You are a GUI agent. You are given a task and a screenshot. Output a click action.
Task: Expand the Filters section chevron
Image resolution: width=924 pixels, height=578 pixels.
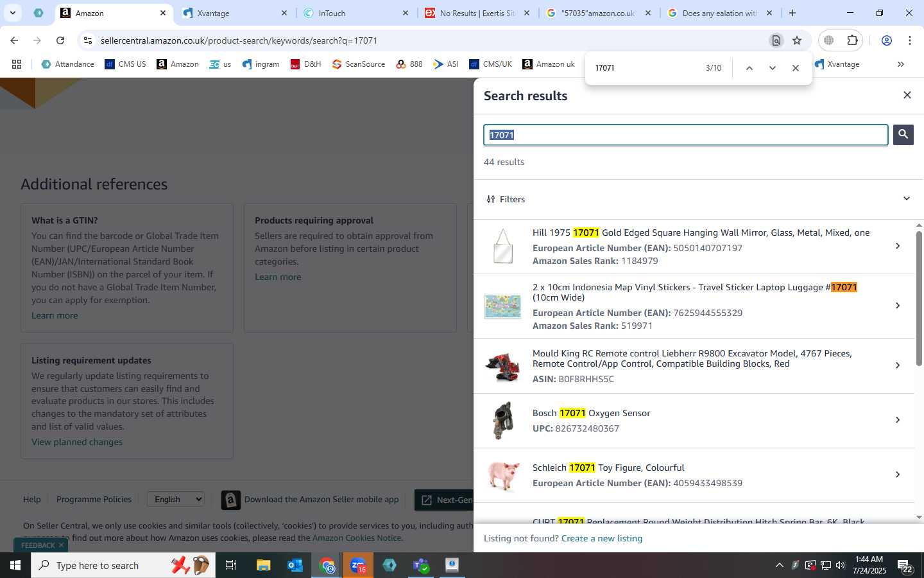(906, 198)
